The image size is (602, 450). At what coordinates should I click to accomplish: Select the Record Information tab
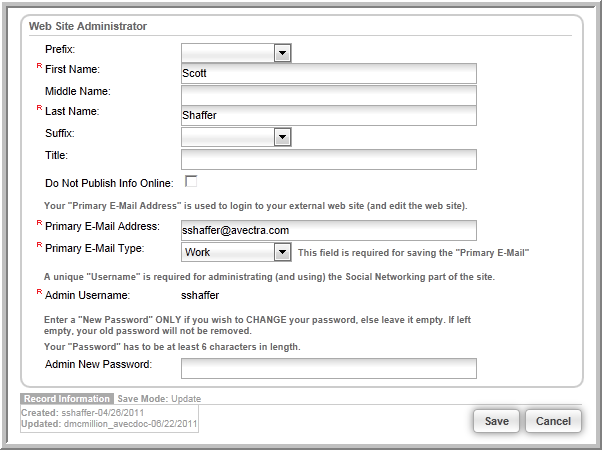(x=67, y=399)
